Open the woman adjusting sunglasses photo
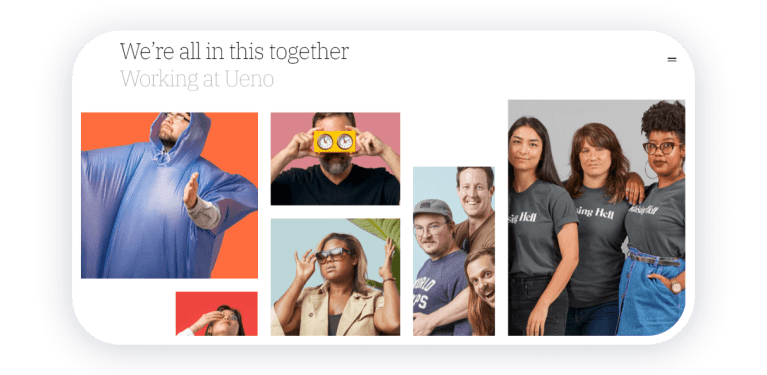This screenshot has height=375, width=767. point(335,277)
